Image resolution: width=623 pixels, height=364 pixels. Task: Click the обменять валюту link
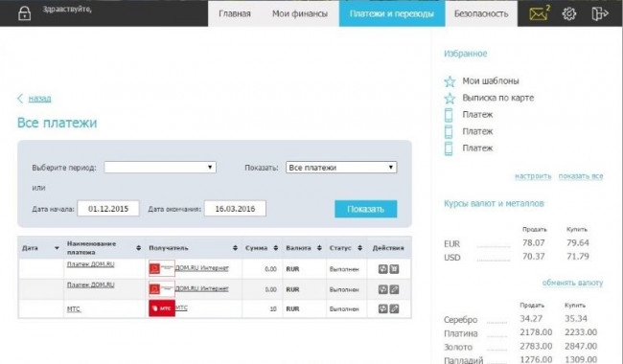point(572,283)
